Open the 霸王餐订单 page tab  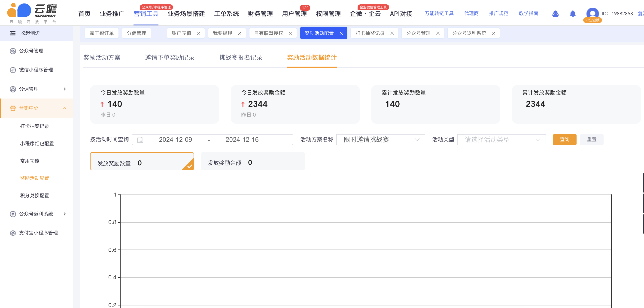pos(101,33)
